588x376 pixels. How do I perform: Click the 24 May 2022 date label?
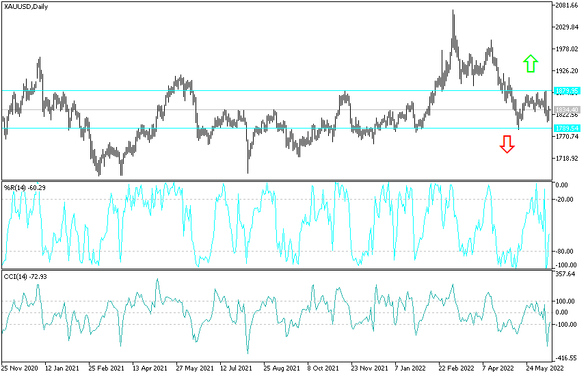[544, 368]
